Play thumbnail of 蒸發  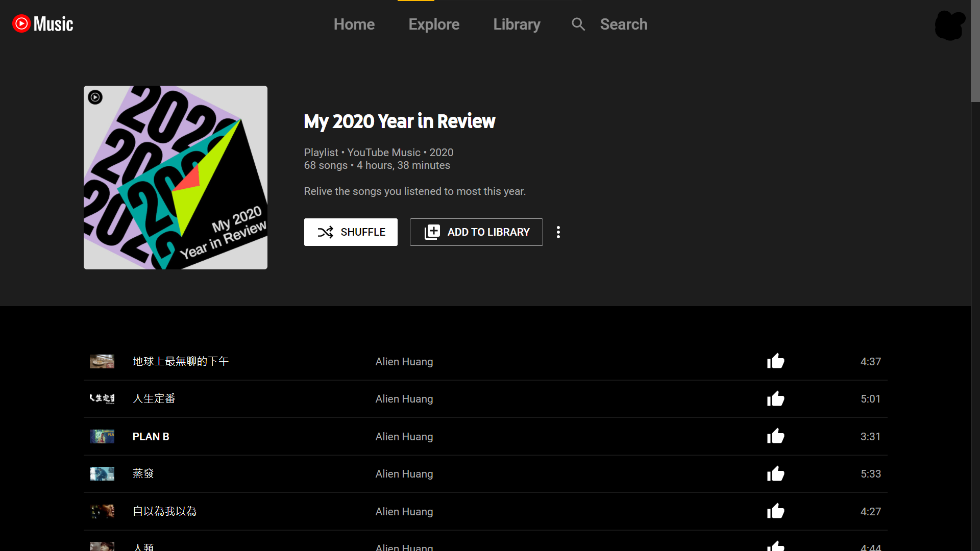102,473
